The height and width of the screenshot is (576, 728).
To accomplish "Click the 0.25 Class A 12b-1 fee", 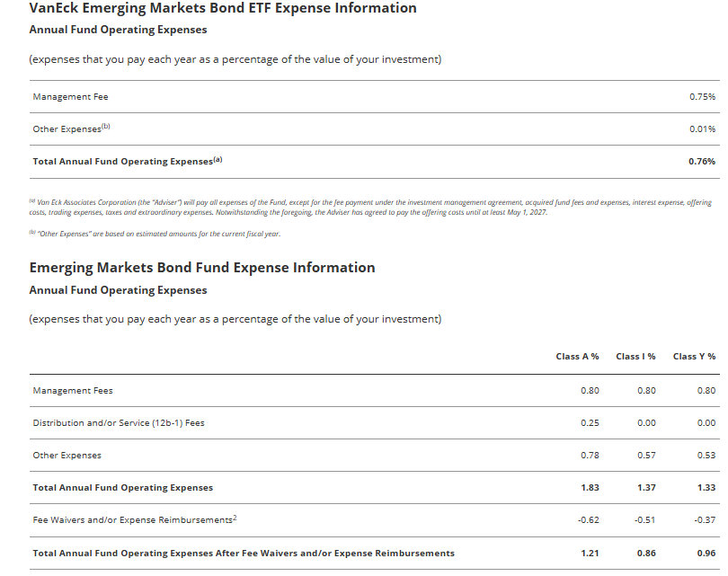I will pos(590,423).
